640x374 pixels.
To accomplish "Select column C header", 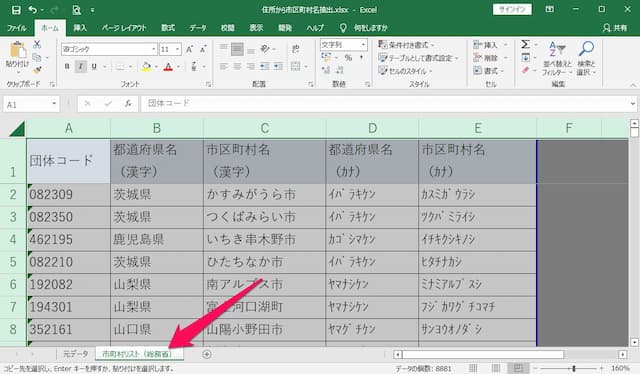I will [x=264, y=128].
